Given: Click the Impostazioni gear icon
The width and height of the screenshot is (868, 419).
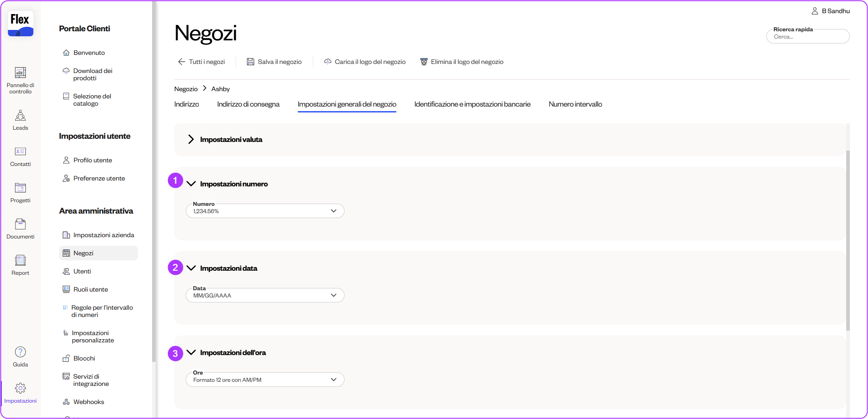Looking at the screenshot, I should tap(20, 389).
